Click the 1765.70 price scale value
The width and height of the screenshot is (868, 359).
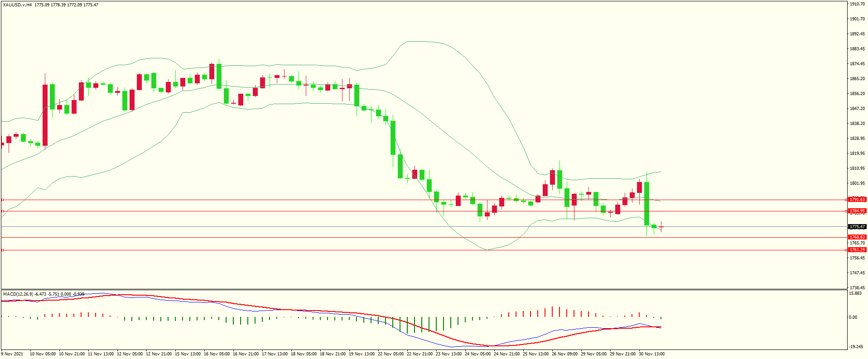[858, 243]
